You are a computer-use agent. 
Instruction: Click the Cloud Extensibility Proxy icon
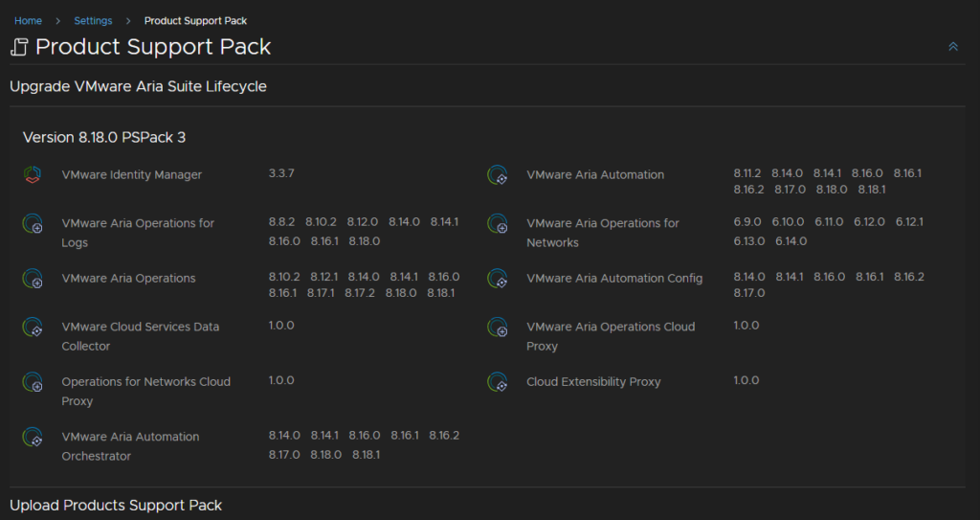pos(498,382)
